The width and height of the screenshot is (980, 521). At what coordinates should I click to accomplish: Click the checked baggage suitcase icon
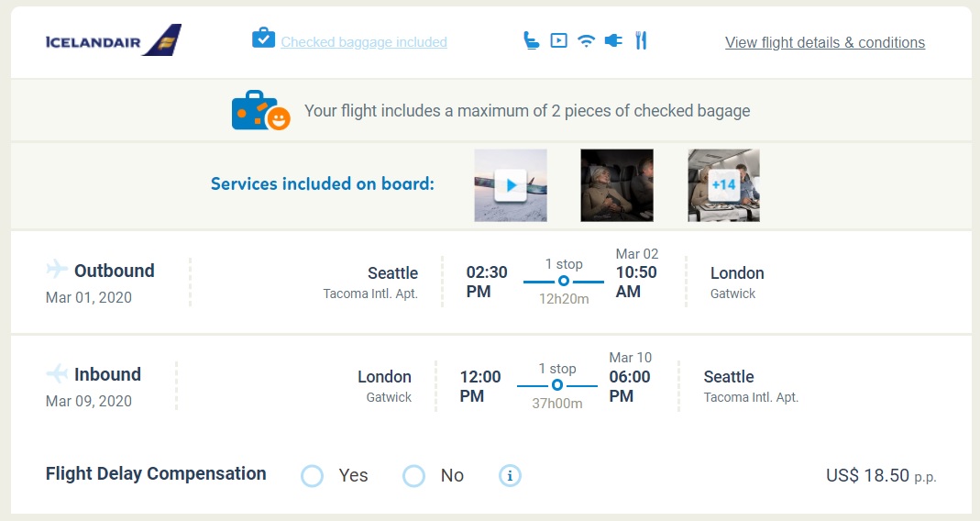pos(263,39)
